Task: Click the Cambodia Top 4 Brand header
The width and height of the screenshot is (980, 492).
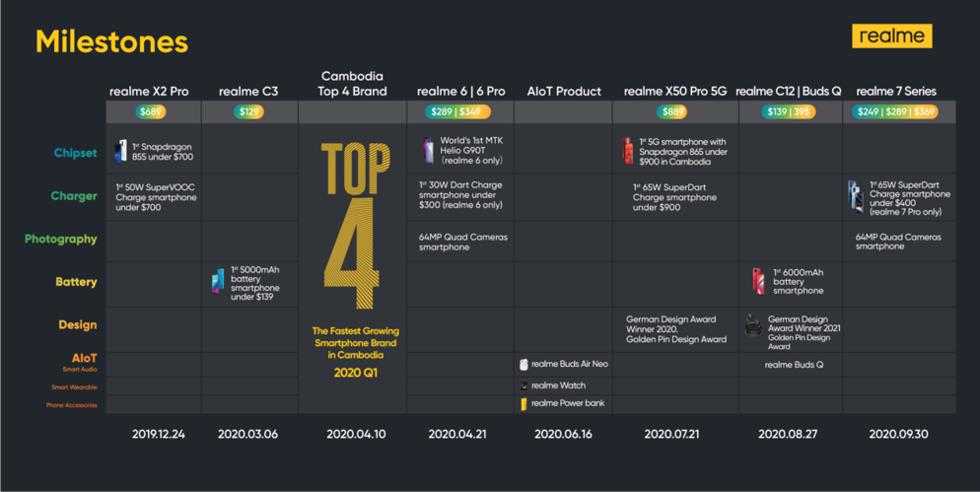Action: click(x=352, y=84)
